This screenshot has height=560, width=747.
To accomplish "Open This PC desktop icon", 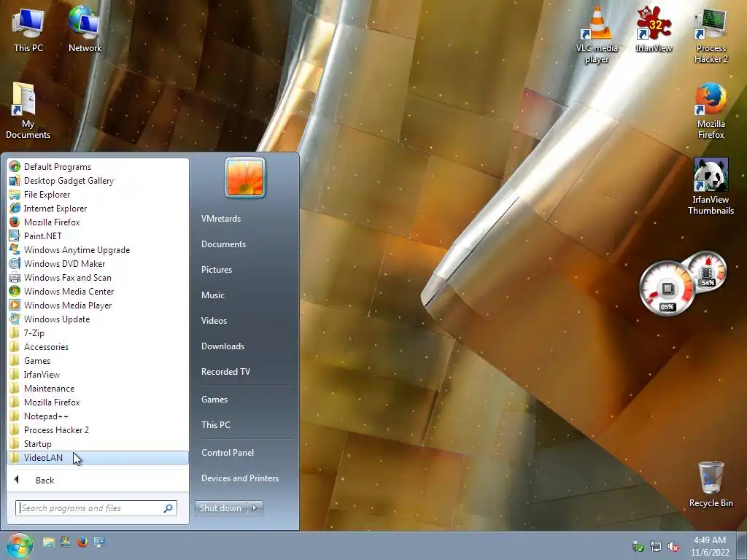I will 28,31.
